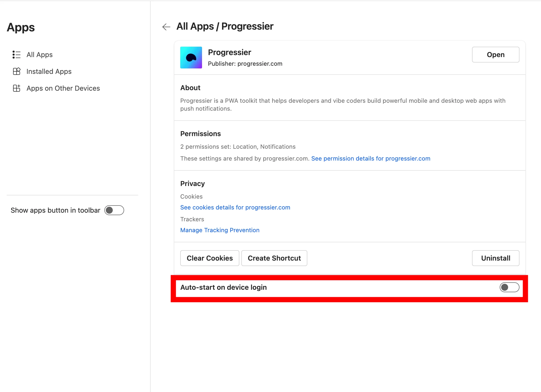Click the All Apps / Progressier heading
Image resolution: width=541 pixels, height=392 pixels.
[225, 26]
